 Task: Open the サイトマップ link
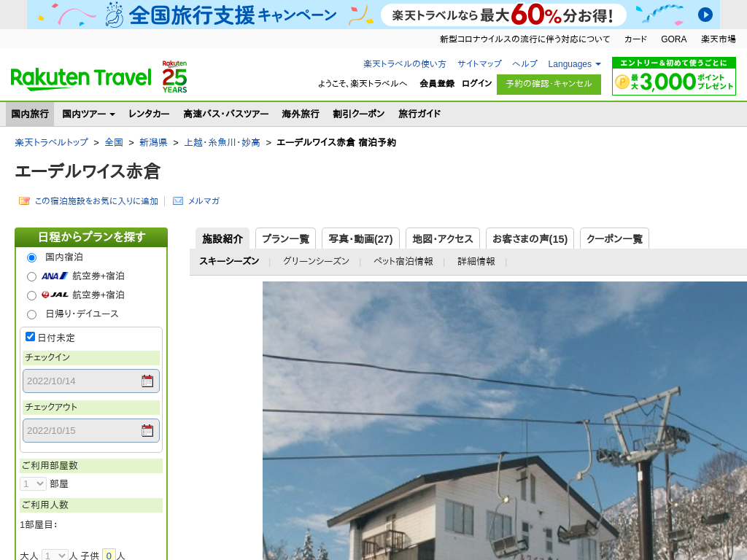[480, 64]
